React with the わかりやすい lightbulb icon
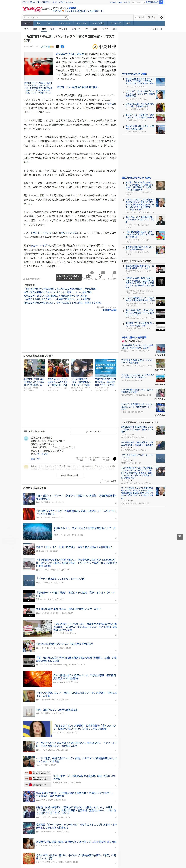Image resolution: width=186 pixels, height=868 pixels. pos(100,276)
